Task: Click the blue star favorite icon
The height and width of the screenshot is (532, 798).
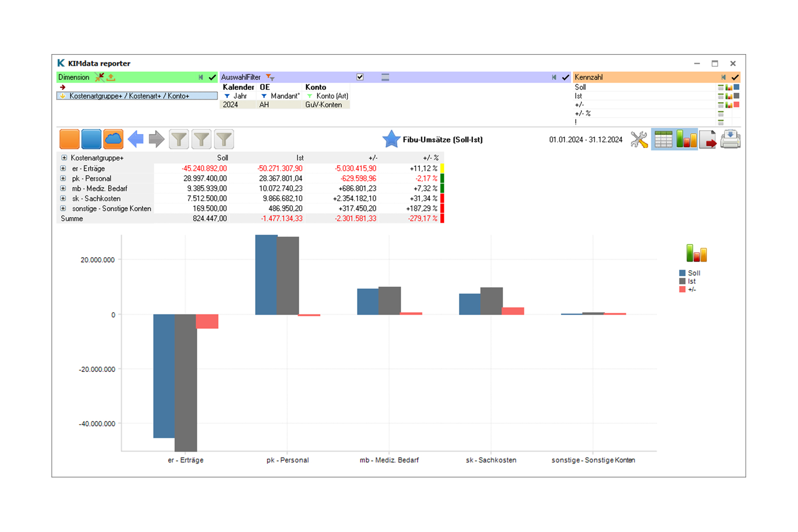Action: 391,139
